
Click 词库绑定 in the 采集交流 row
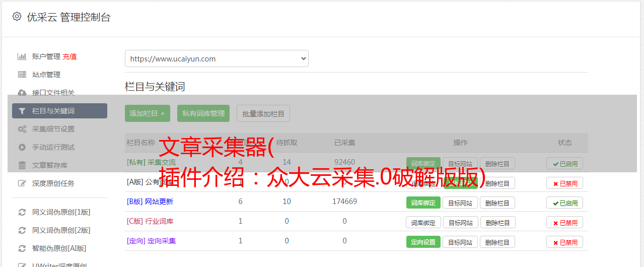pos(423,164)
